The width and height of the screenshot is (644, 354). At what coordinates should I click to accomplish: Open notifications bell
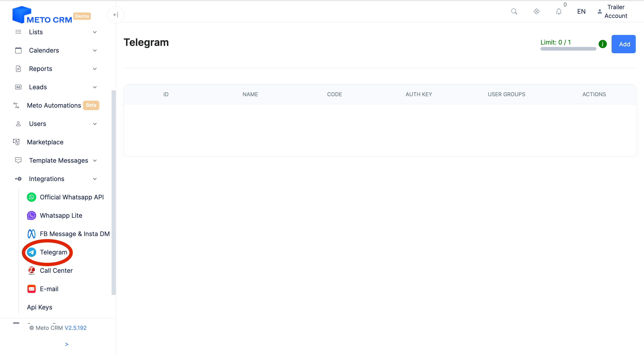click(x=559, y=11)
